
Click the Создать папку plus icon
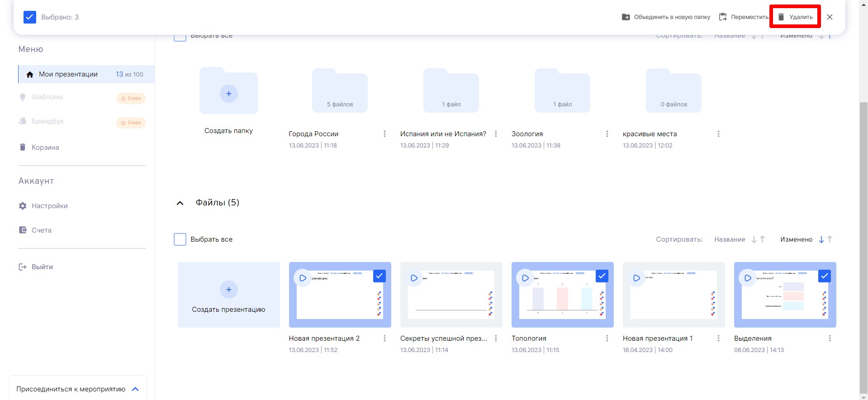pyautogui.click(x=229, y=94)
